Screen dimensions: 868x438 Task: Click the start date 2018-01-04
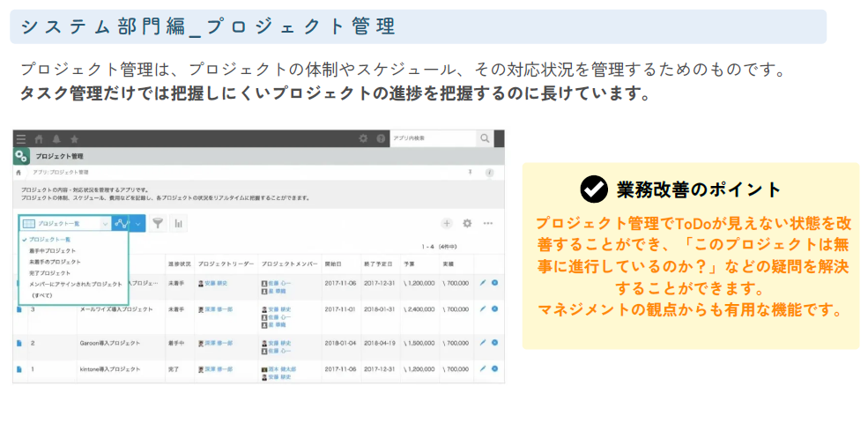point(340,344)
